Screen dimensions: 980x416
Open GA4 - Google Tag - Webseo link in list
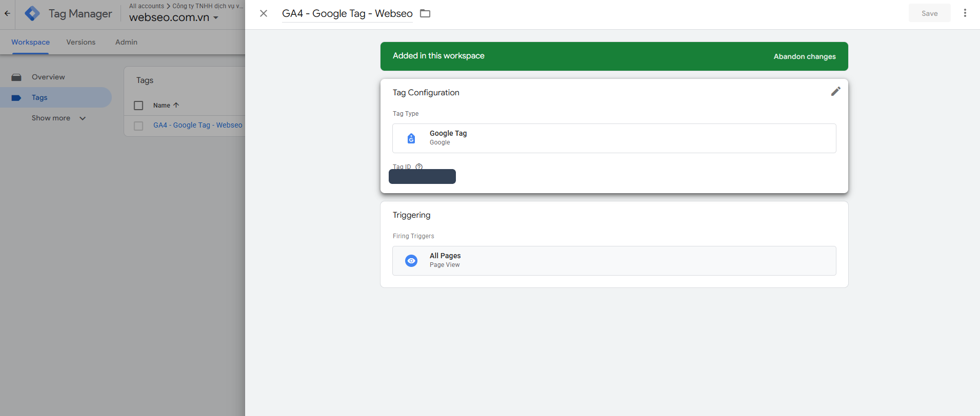198,125
